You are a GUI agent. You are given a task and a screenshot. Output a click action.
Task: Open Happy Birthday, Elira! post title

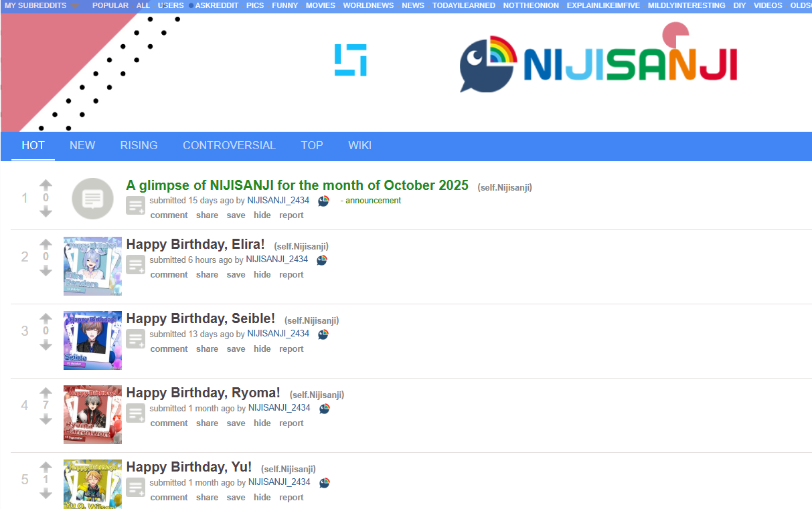pyautogui.click(x=195, y=245)
